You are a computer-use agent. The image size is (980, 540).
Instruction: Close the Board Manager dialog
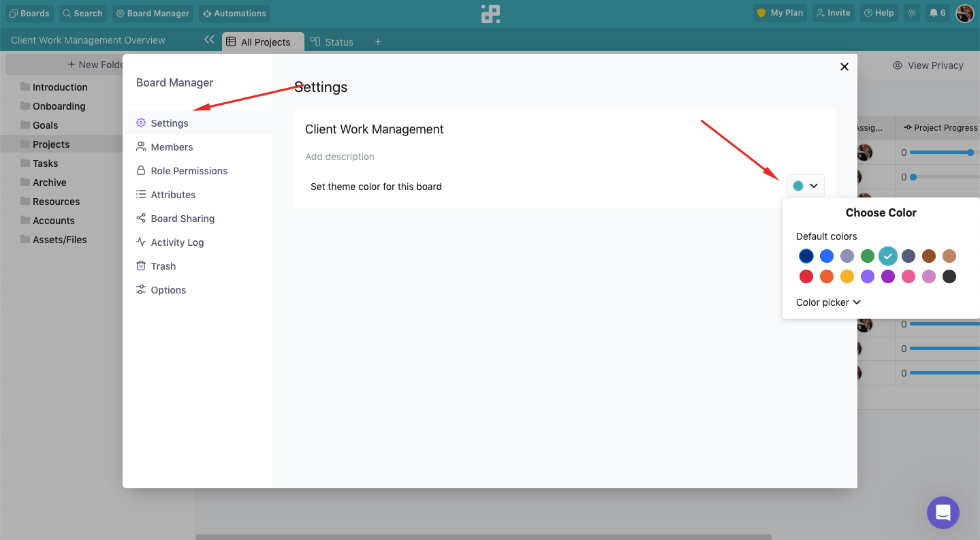pyautogui.click(x=844, y=67)
